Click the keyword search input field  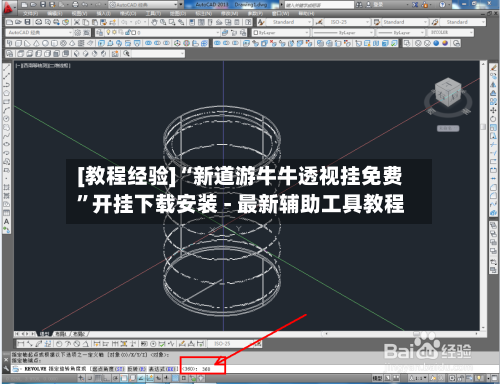point(319,5)
